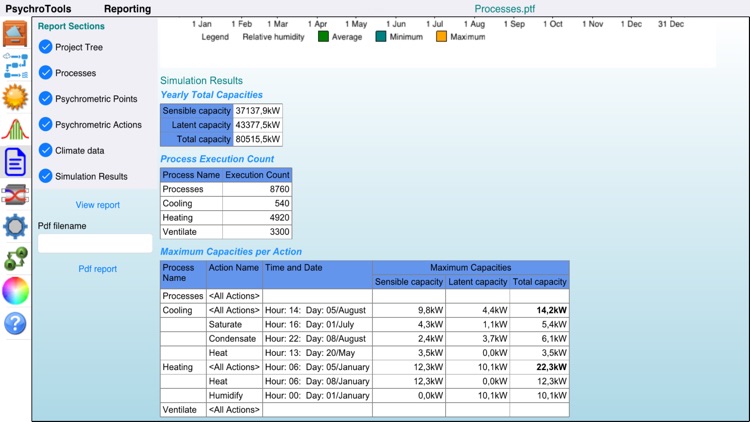Click the Latent capacity value 43377,5kW
750x422 pixels.
(257, 125)
